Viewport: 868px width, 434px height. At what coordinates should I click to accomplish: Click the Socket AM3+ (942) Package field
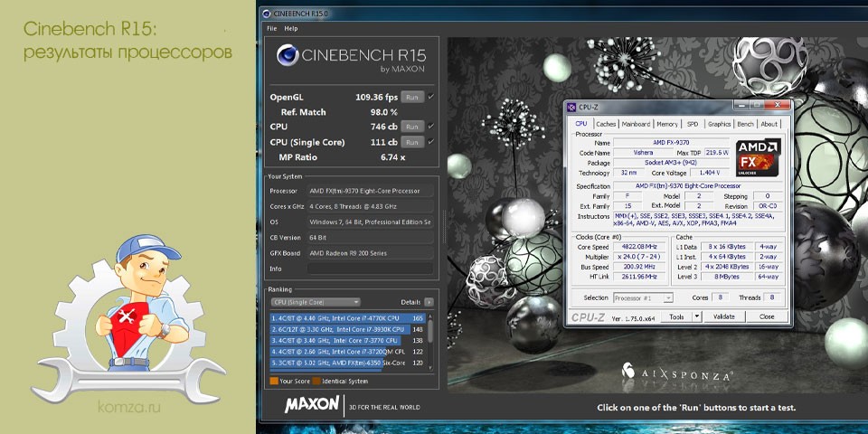pos(671,163)
